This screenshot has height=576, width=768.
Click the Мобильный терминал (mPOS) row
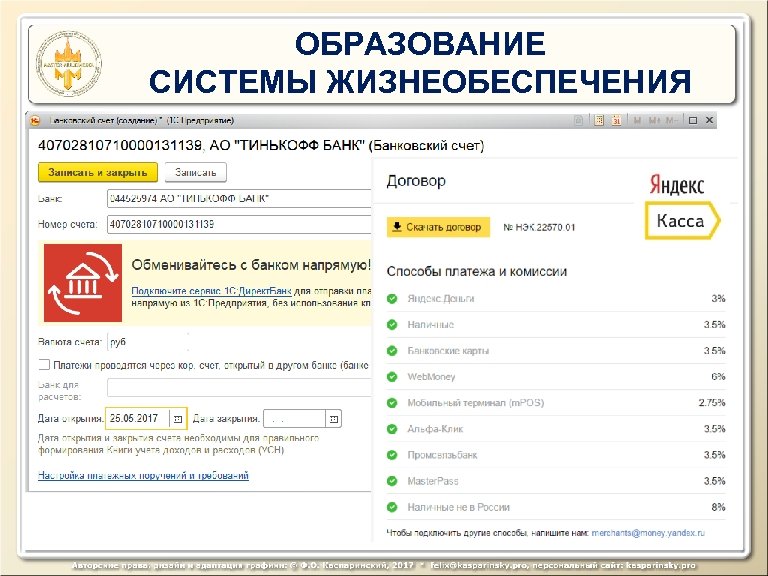(556, 403)
